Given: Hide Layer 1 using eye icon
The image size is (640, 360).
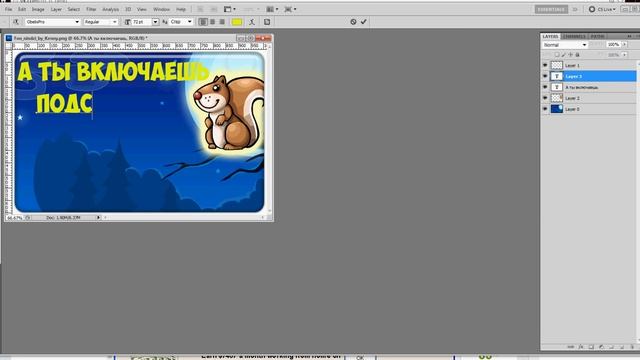Looking at the screenshot, I should [545, 65].
